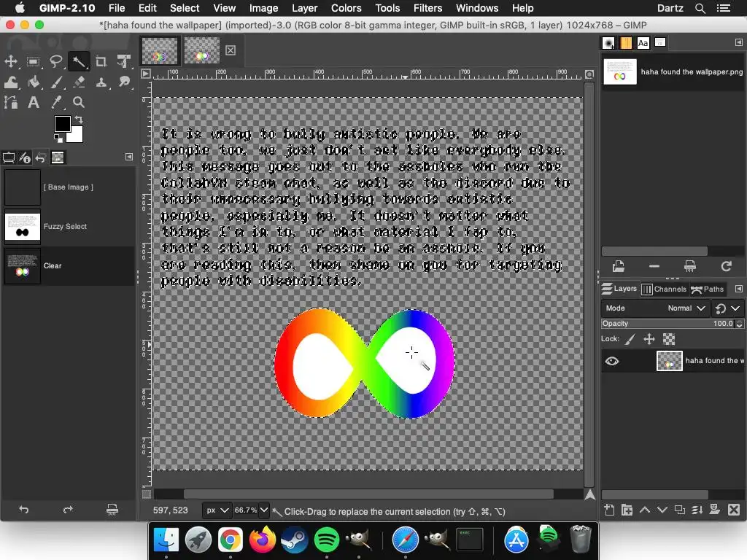Choose the Warp Transform tool

(10, 82)
